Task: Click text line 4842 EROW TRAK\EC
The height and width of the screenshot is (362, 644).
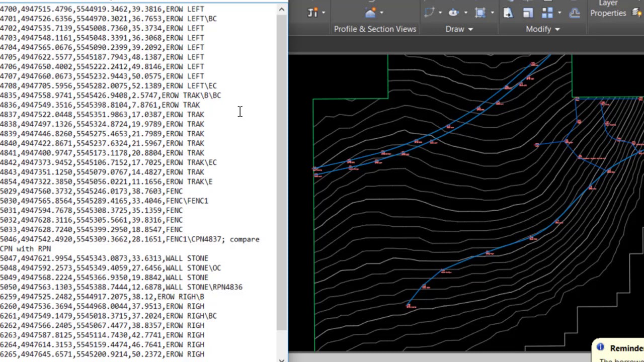Action: [x=108, y=162]
